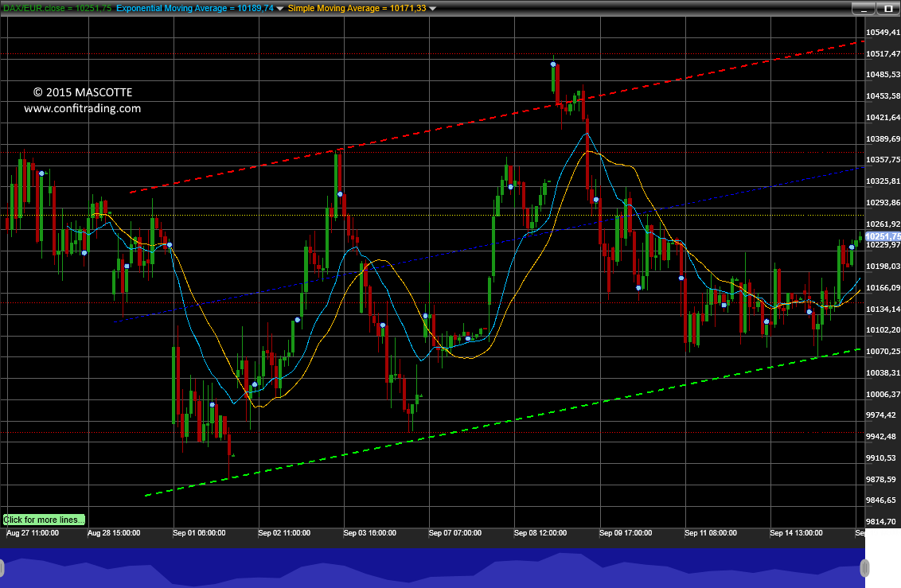
Task: Click the 'Click for more lines...' button
Action: click(x=44, y=520)
